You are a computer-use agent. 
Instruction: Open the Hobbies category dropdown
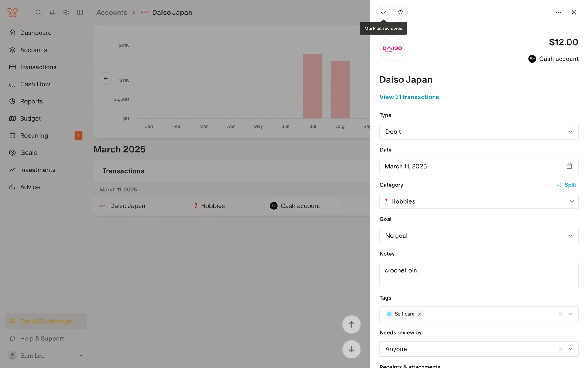479,201
